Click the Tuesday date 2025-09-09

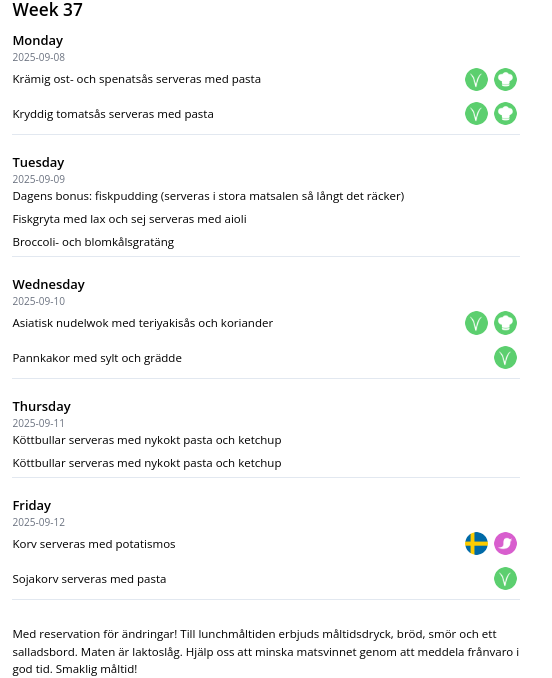point(38,179)
